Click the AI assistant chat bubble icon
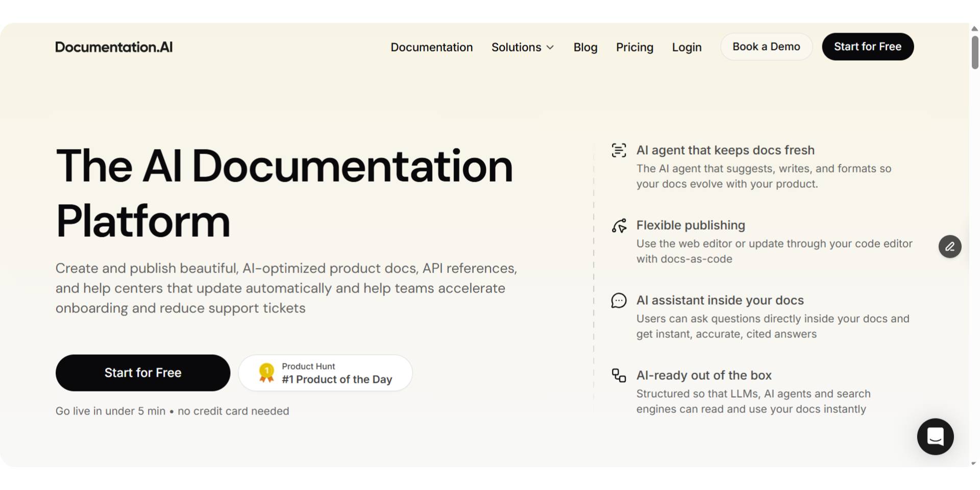Image resolution: width=980 pixels, height=490 pixels. (x=619, y=301)
